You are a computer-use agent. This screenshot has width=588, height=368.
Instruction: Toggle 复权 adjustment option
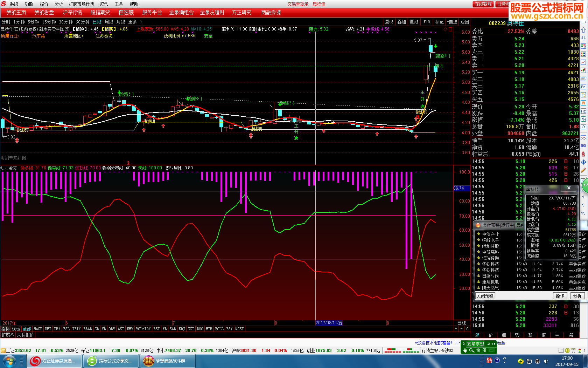[389, 22]
